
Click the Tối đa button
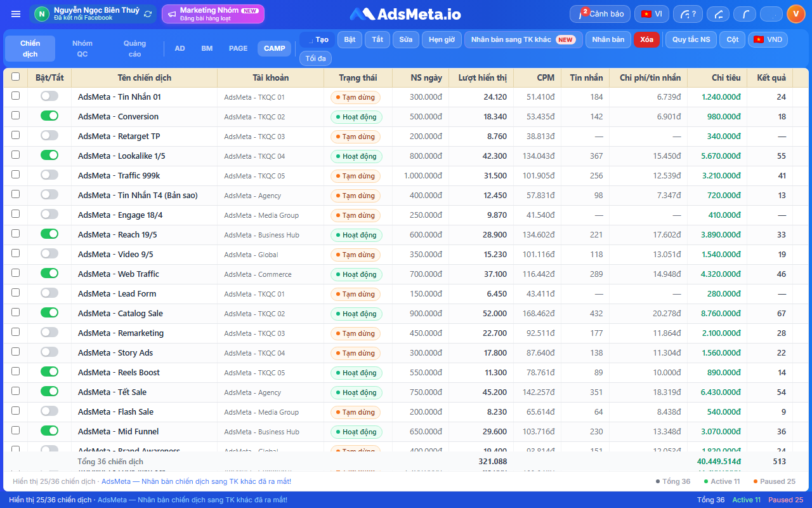click(x=315, y=58)
